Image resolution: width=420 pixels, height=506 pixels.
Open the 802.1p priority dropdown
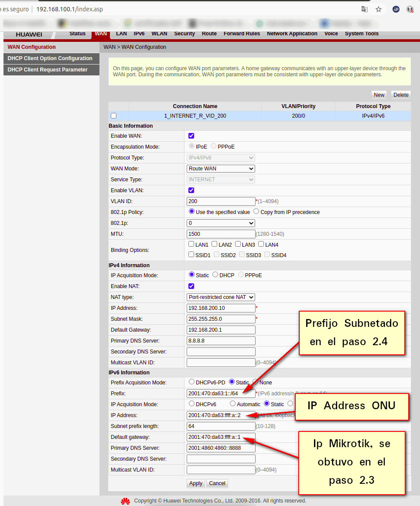click(x=221, y=223)
